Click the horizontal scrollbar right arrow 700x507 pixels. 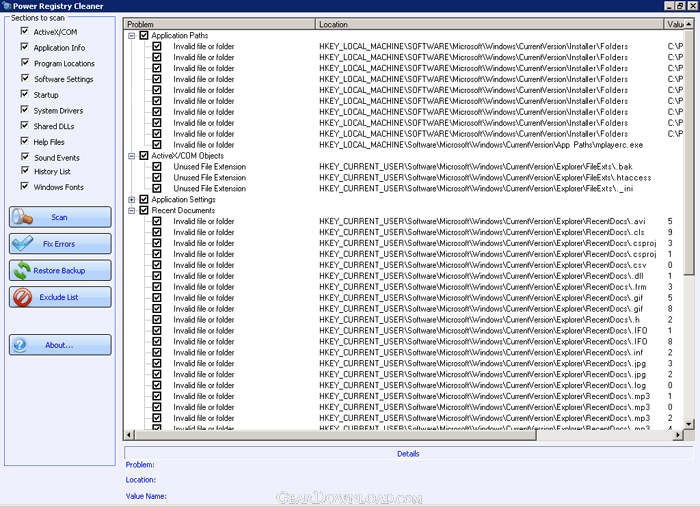pos(679,434)
